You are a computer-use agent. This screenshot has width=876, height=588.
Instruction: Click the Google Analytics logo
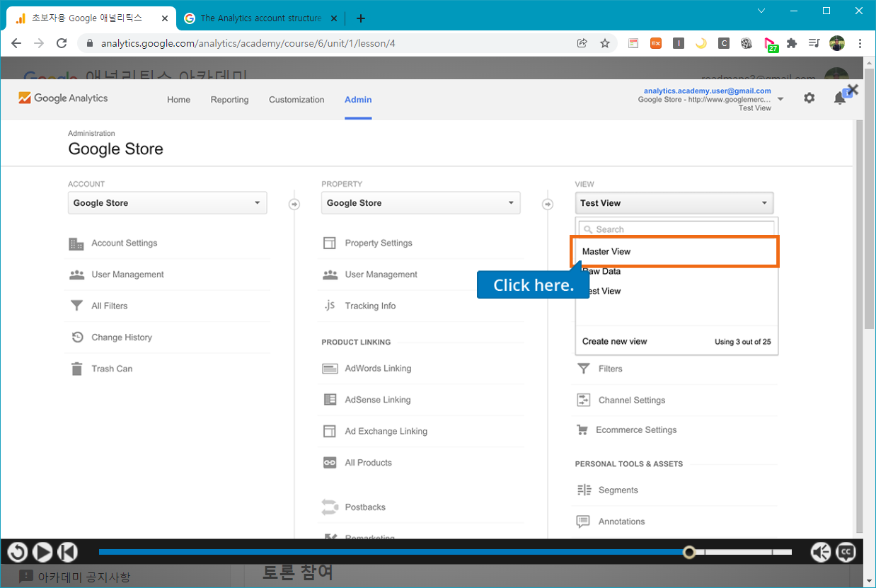coord(63,98)
